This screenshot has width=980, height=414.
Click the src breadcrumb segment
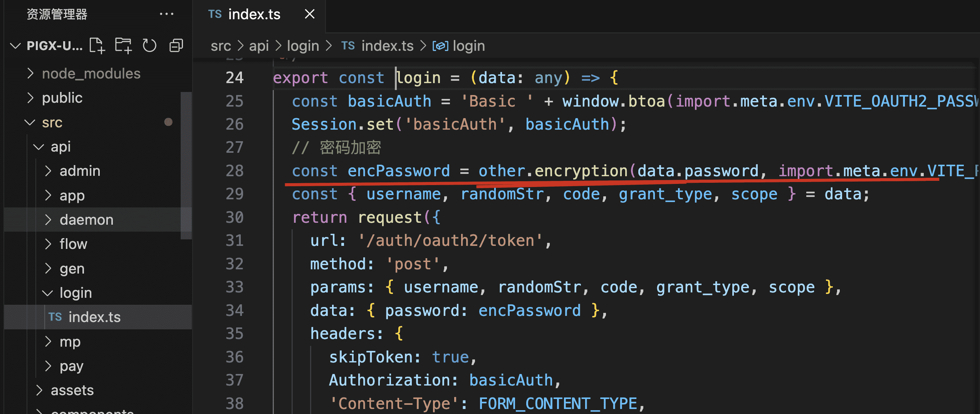pos(220,46)
